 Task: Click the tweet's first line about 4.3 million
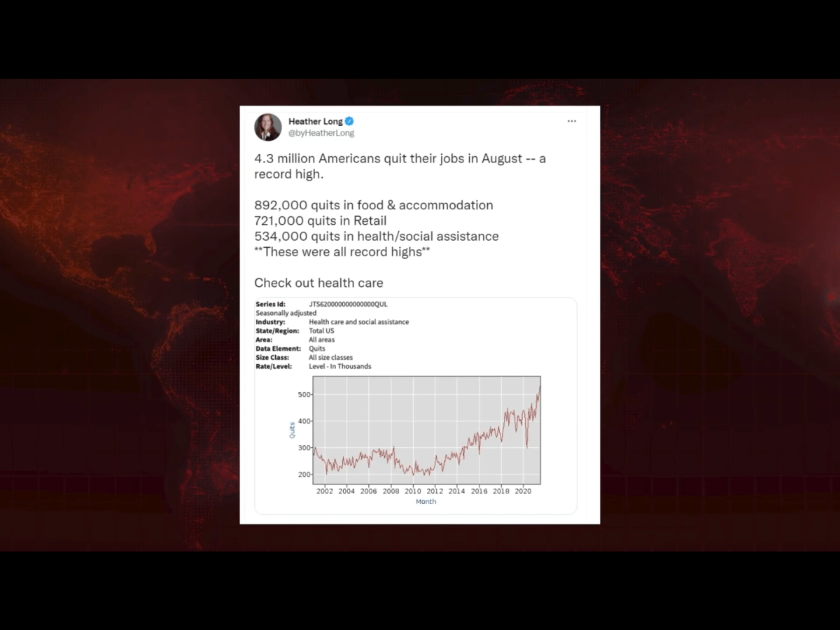click(x=400, y=158)
